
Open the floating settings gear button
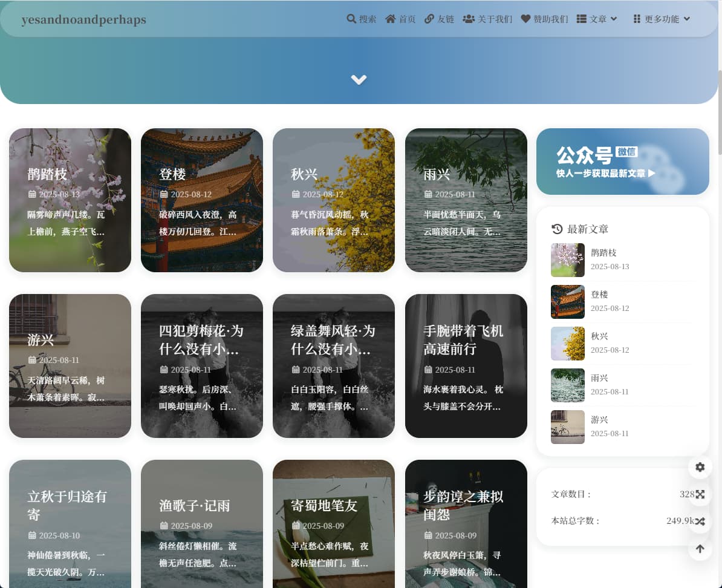700,467
